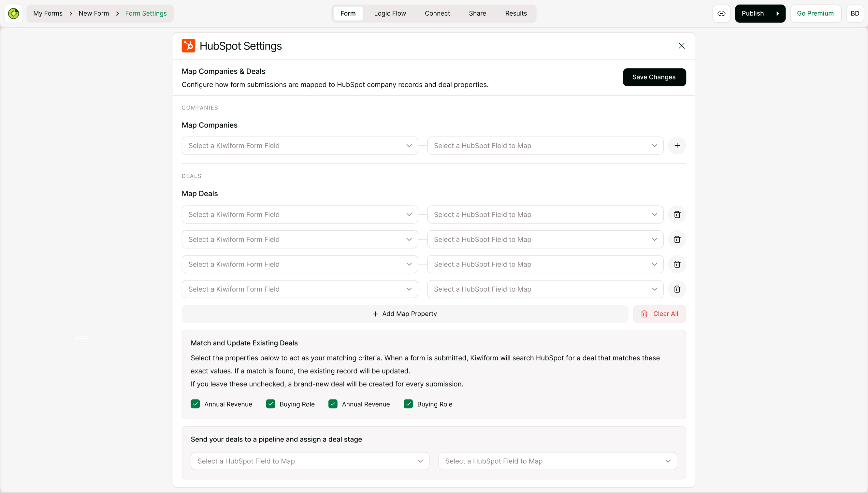Open second deal row HubSpot field dropdown
868x493 pixels.
pos(545,239)
